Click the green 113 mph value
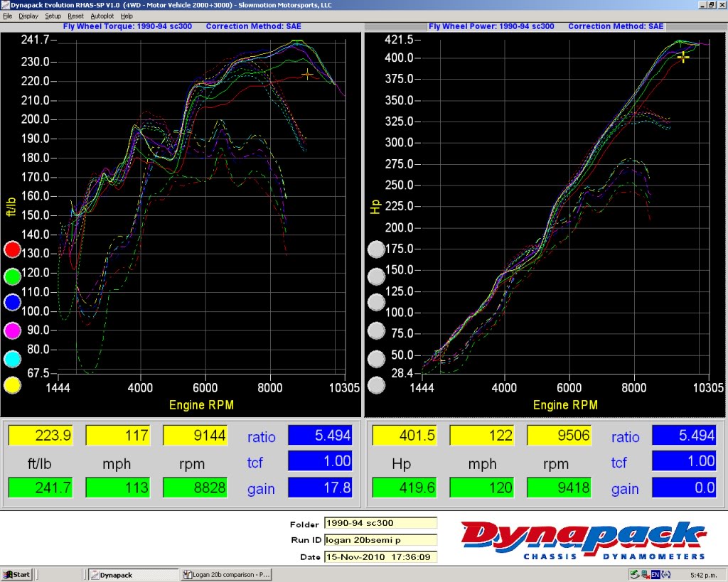 pyautogui.click(x=119, y=487)
